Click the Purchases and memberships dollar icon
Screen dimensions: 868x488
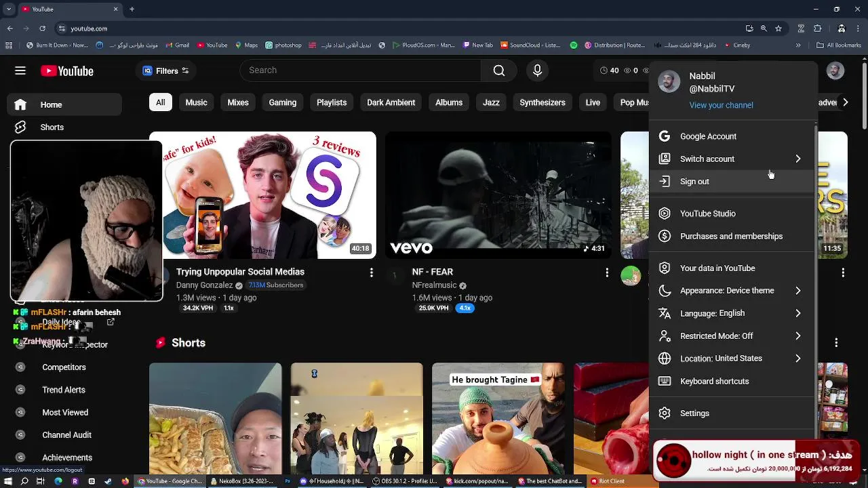click(x=665, y=237)
